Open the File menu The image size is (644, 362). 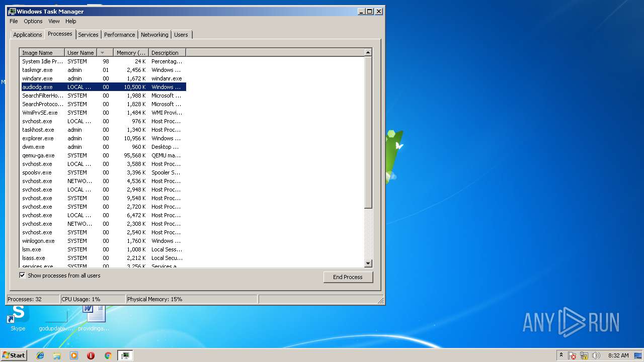coord(14,21)
